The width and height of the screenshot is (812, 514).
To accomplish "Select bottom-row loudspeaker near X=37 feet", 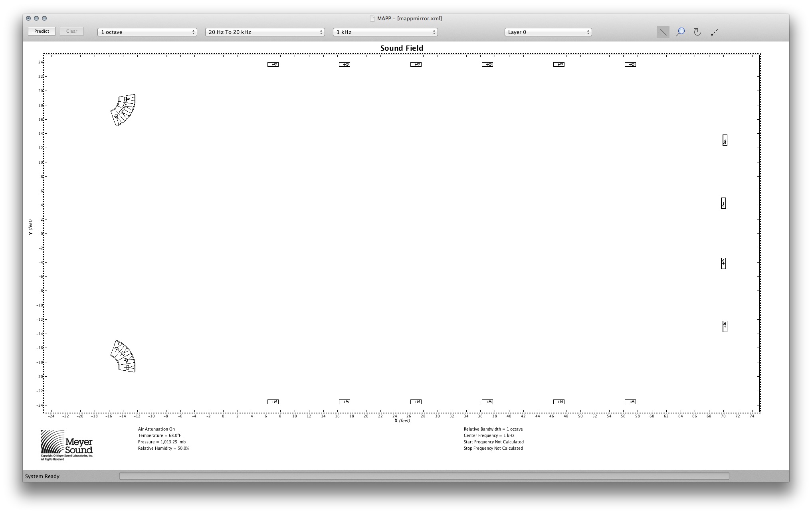I will 487,402.
